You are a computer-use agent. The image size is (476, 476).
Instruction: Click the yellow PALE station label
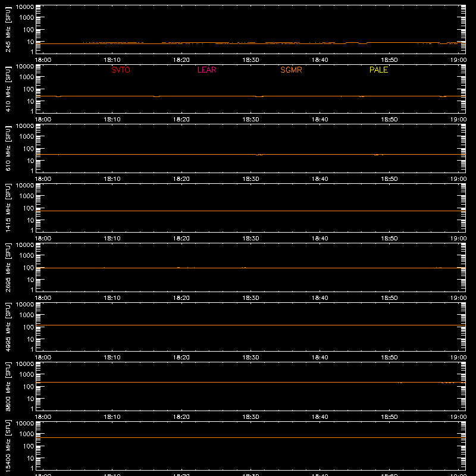click(378, 70)
